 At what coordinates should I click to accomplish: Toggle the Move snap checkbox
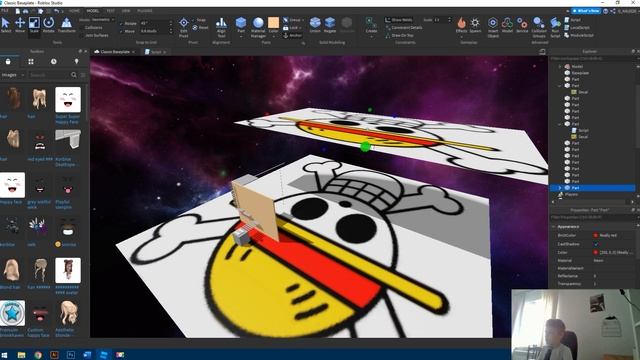click(121, 31)
